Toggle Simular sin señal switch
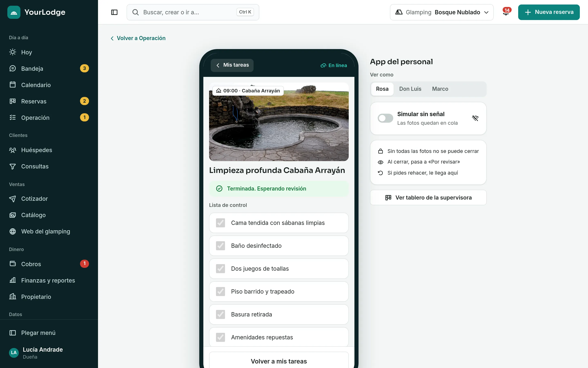The width and height of the screenshot is (588, 368). coord(385,118)
